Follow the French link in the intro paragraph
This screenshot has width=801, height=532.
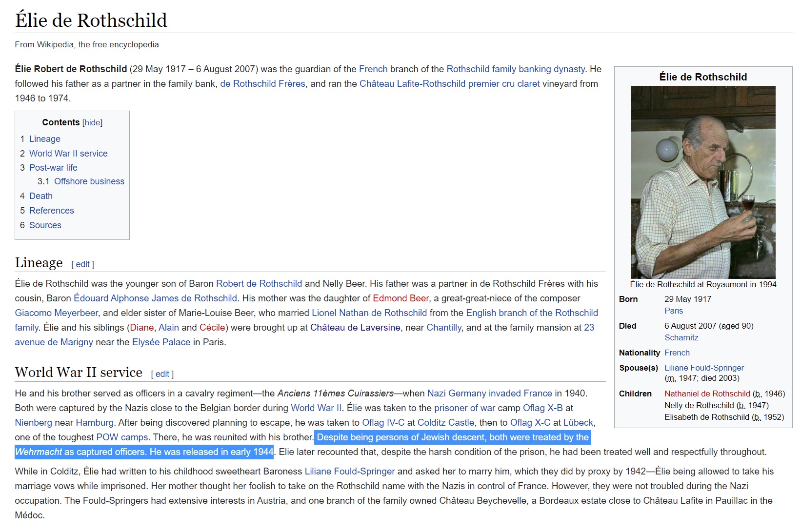373,69
